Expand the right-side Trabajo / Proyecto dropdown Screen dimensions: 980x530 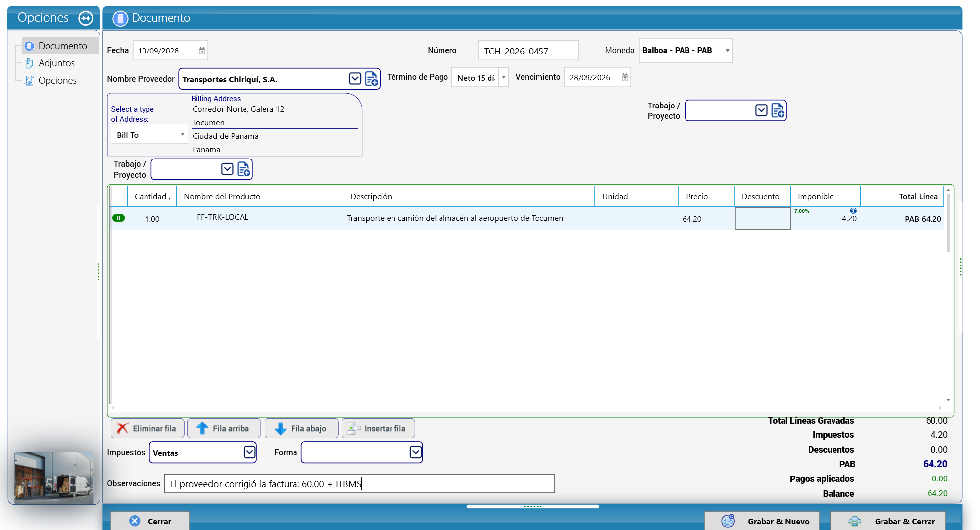761,110
